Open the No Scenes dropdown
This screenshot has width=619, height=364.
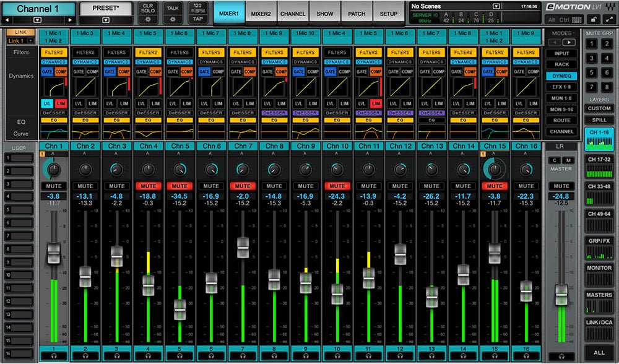pos(496,6)
